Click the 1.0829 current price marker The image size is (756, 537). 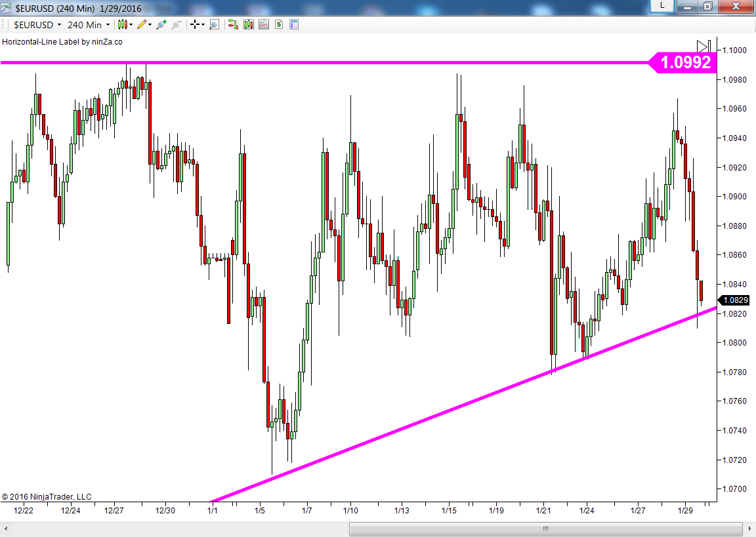pos(734,300)
